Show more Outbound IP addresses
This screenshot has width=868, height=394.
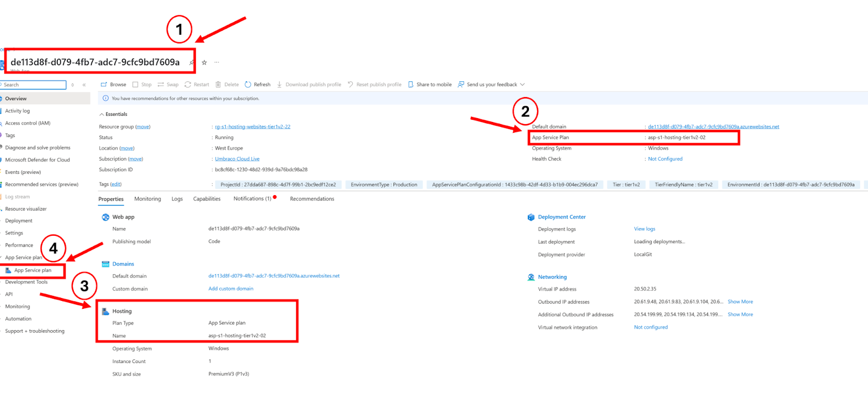click(740, 302)
